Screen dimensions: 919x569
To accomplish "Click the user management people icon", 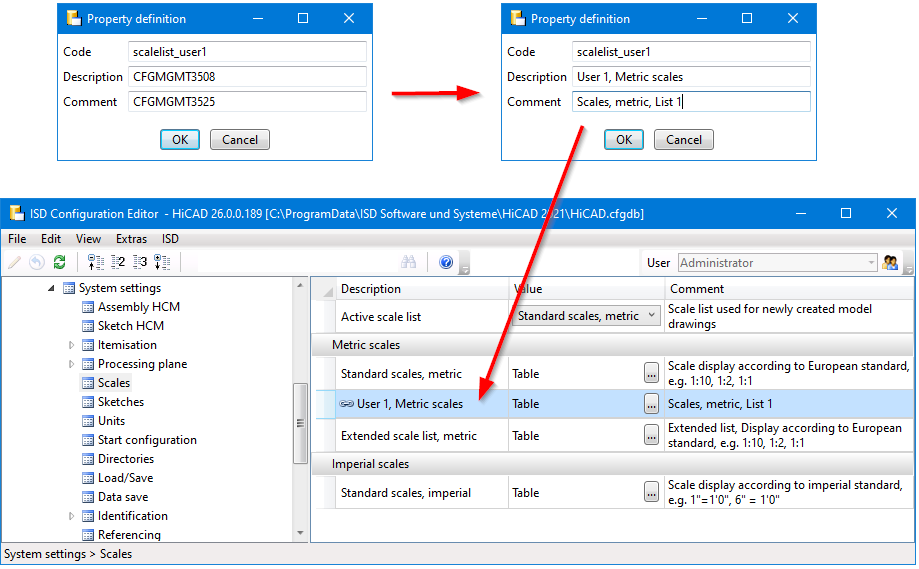I will (890, 263).
